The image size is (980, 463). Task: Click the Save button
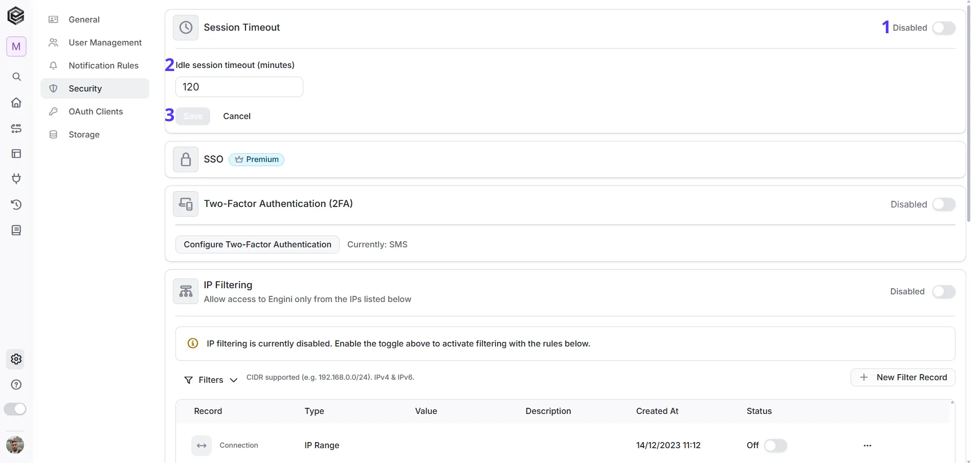click(x=193, y=116)
